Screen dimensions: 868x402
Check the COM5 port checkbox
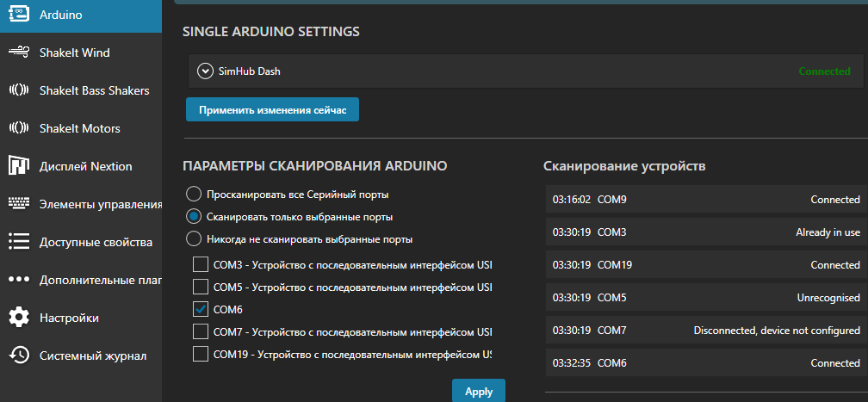coord(200,286)
